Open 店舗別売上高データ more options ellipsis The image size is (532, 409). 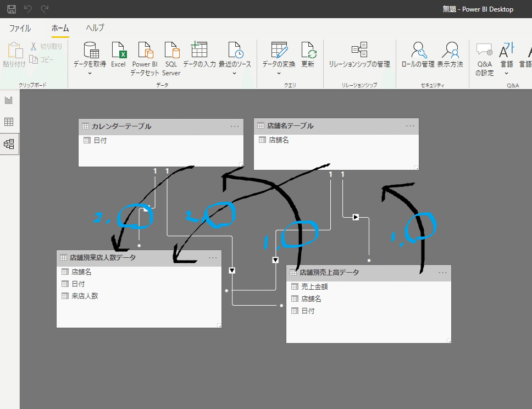442,273
